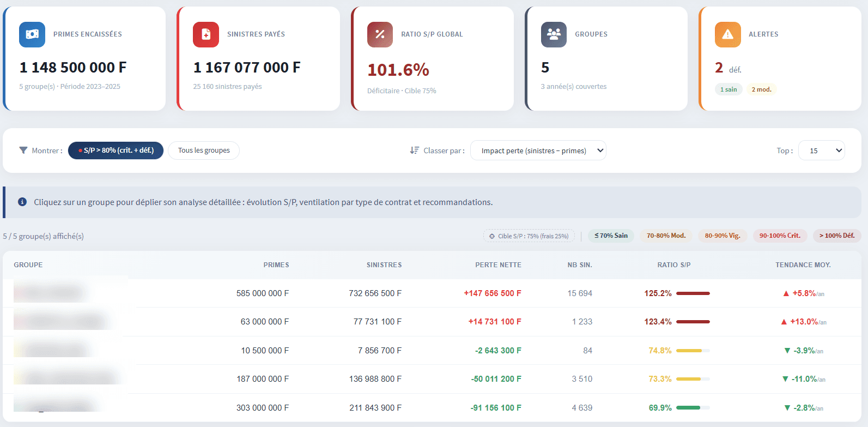Click the 69.9% green ratio bar
Screen dimensions: 868x427
(693, 408)
